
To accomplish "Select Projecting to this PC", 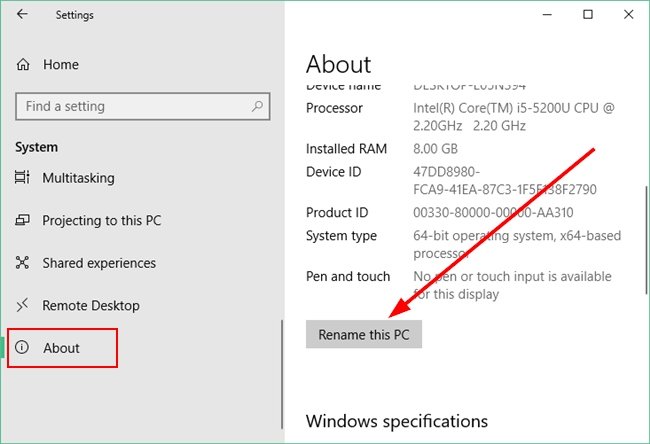I will click(102, 221).
